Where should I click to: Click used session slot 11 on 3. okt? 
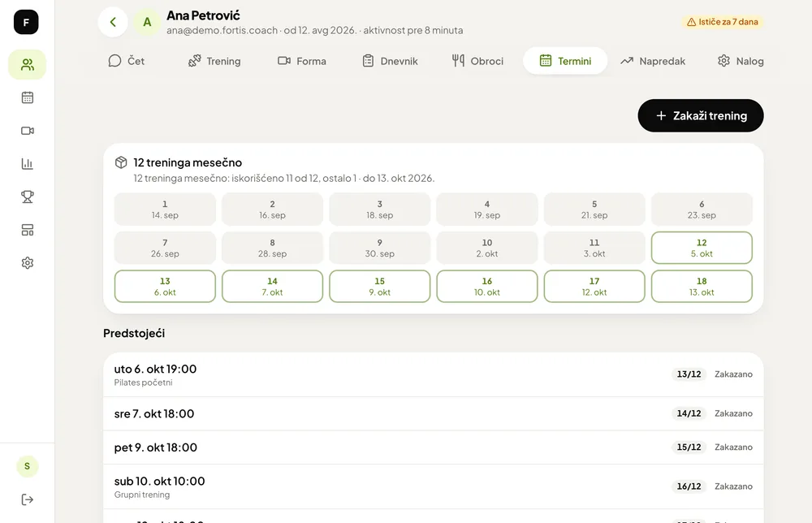point(594,248)
